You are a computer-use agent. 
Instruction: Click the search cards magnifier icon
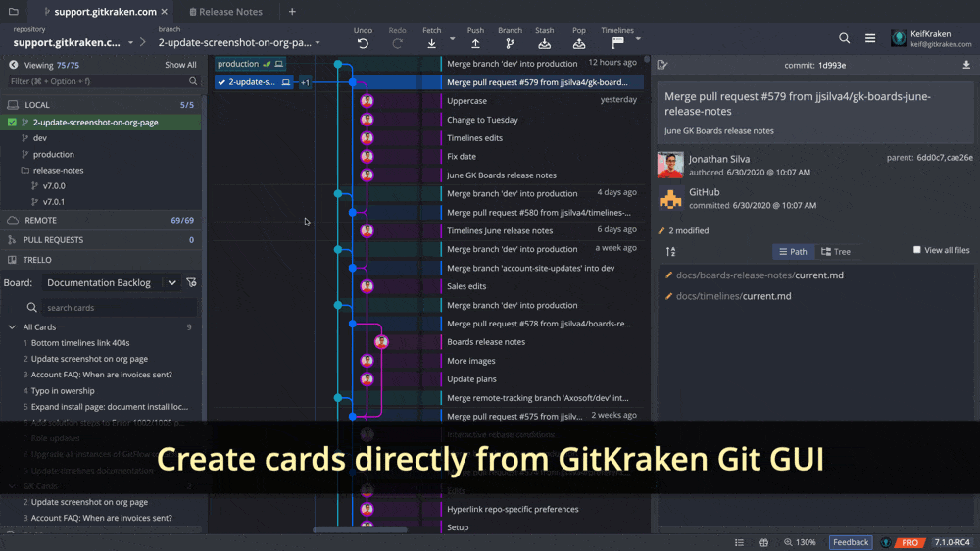(x=32, y=307)
